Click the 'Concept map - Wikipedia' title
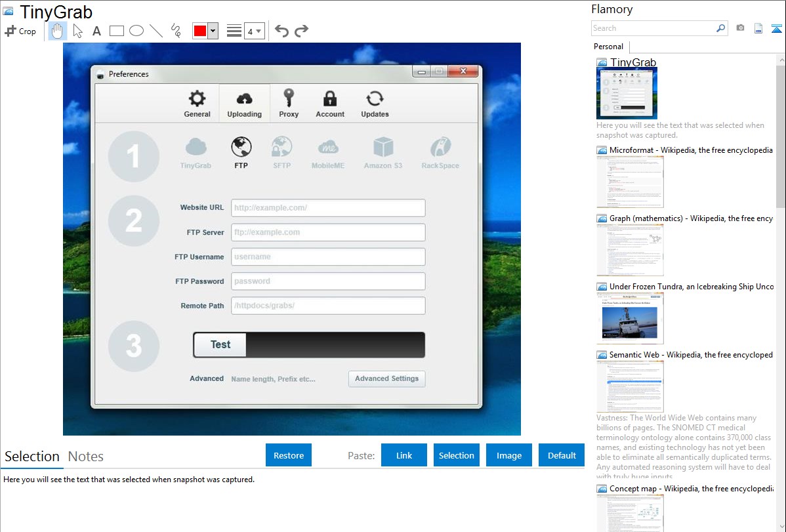This screenshot has width=786, height=532. click(x=691, y=488)
